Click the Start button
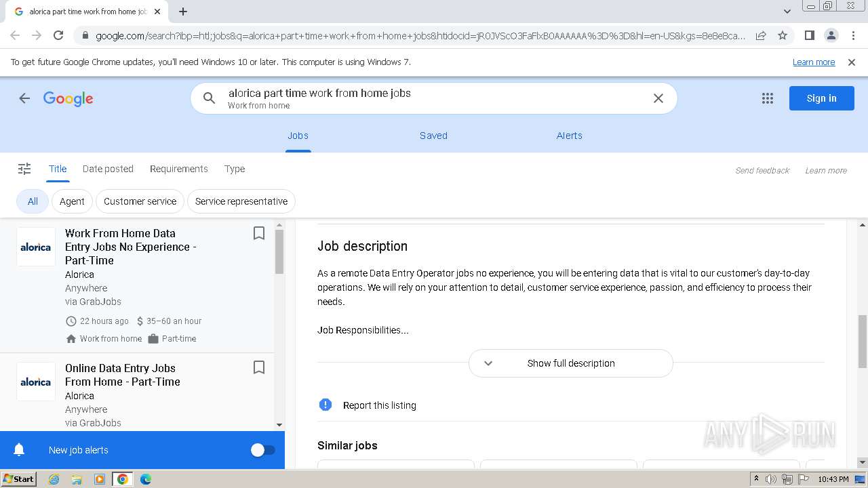The width and height of the screenshot is (868, 488). click(19, 479)
